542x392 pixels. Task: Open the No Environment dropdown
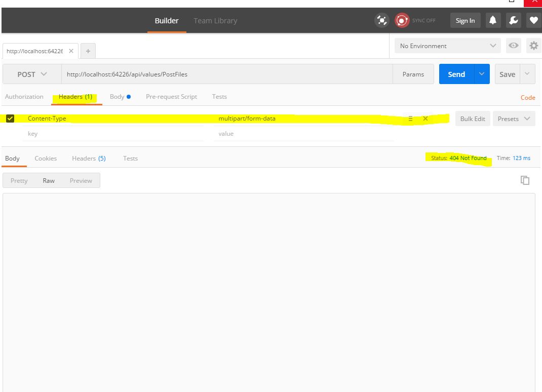click(x=447, y=46)
